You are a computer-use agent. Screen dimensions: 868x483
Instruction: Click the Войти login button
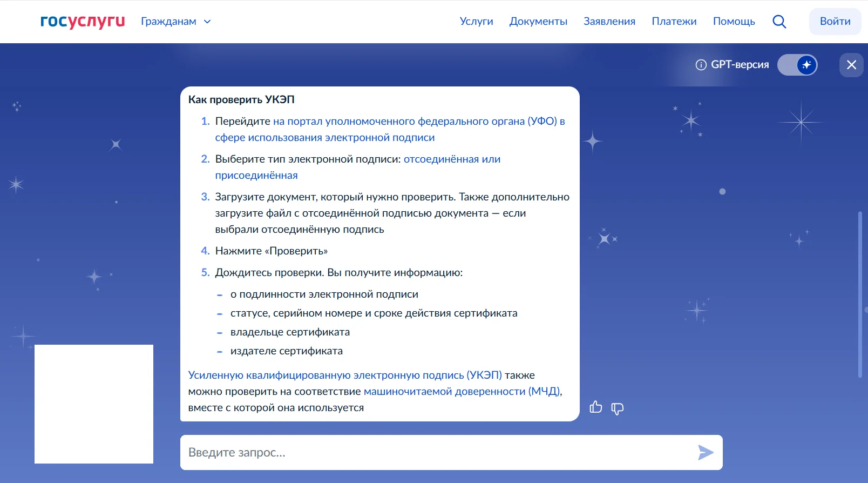pos(835,22)
